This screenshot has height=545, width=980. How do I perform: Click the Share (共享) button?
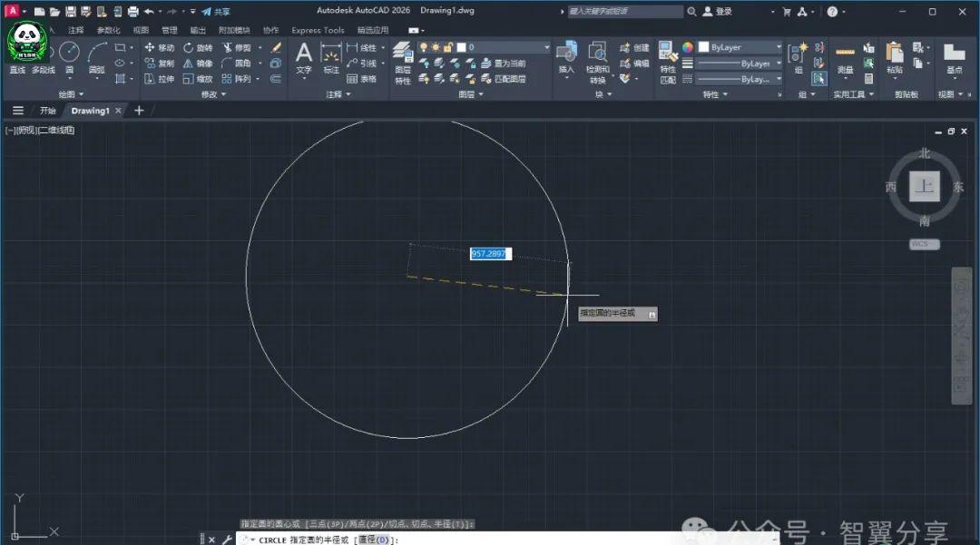[216, 12]
